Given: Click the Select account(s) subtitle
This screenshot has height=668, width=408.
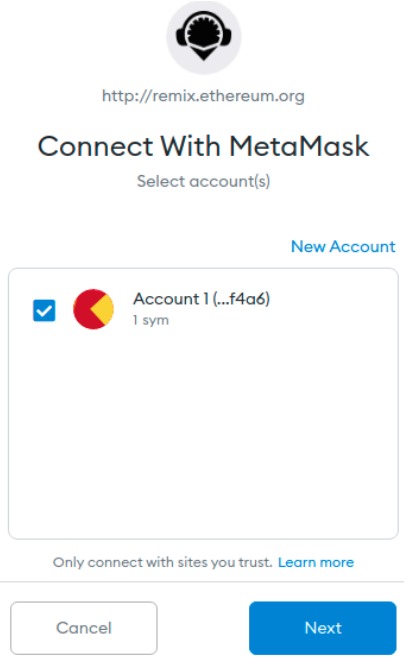Looking at the screenshot, I should (x=203, y=181).
